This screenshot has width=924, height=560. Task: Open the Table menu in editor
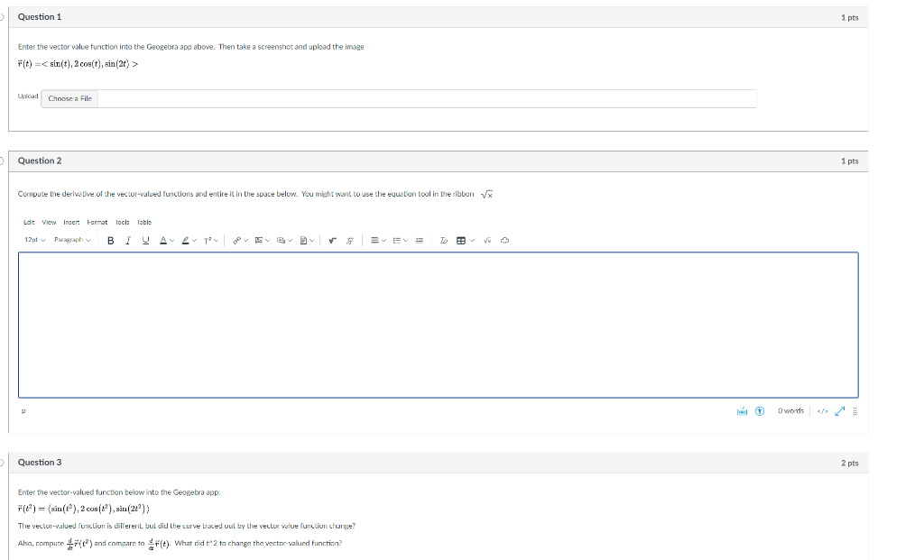coord(144,222)
